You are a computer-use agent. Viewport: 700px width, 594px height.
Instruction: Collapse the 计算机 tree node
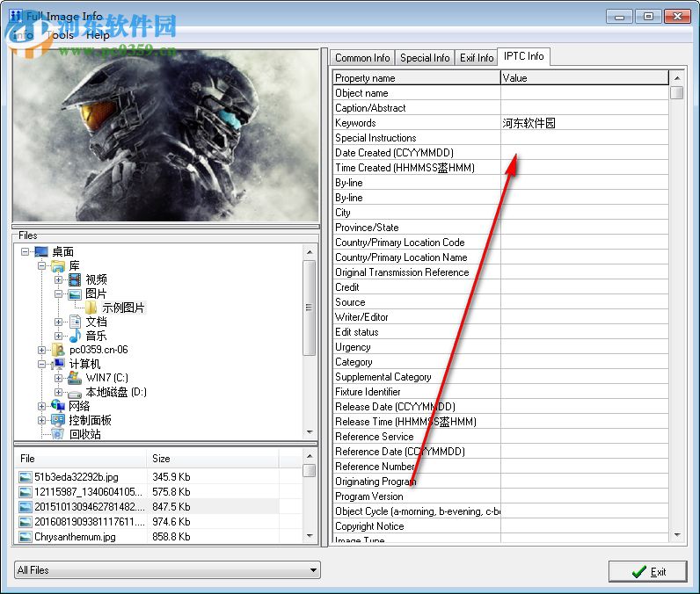coord(41,365)
